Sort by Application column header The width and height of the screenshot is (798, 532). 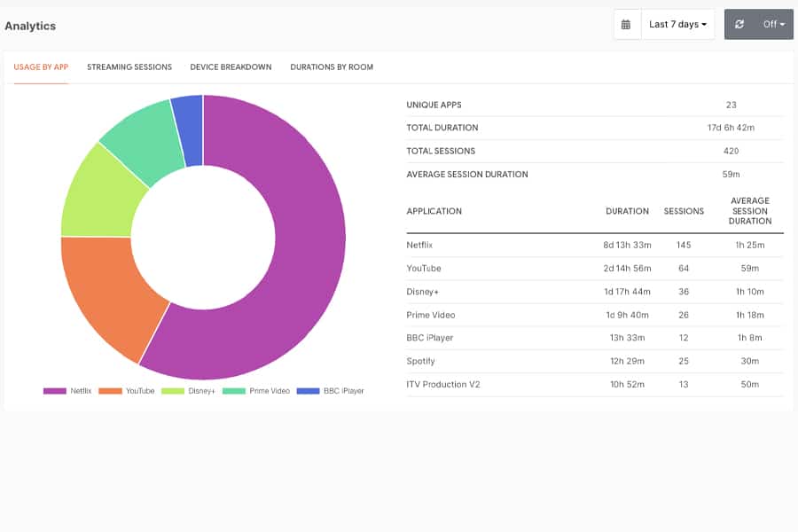coord(434,211)
